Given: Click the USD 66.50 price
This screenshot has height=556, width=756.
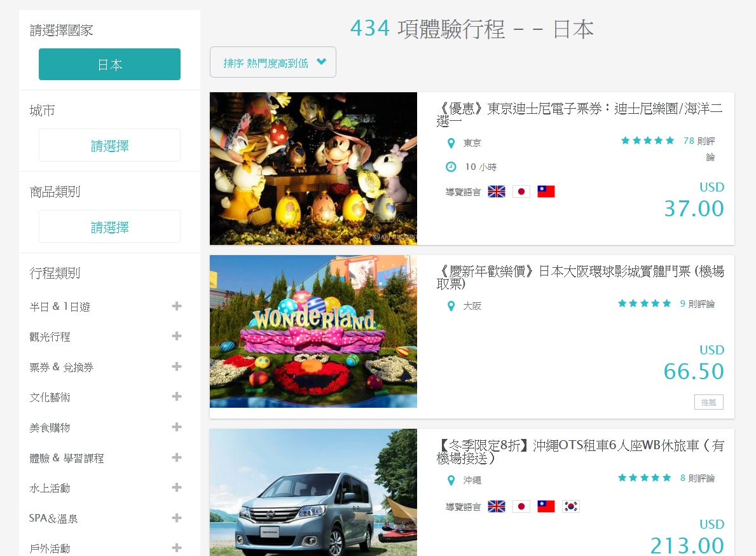Looking at the screenshot, I should click(694, 364).
